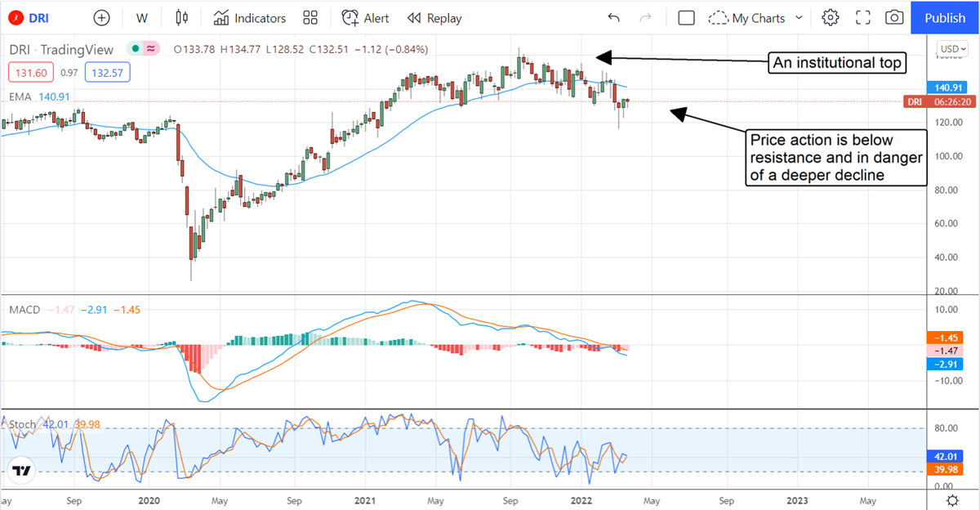Open the Alert creation menu
The image size is (980, 510).
pos(365,18)
